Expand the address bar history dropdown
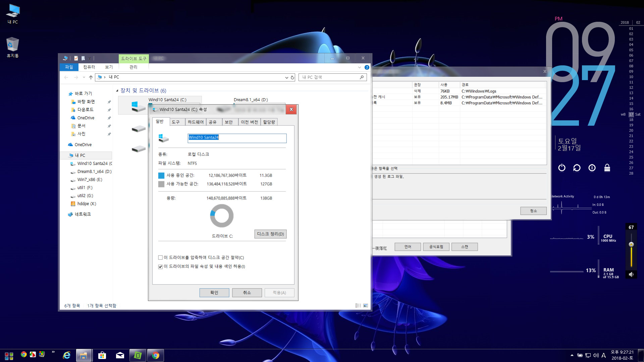Screen dimensions: 644x362 coord(286,77)
